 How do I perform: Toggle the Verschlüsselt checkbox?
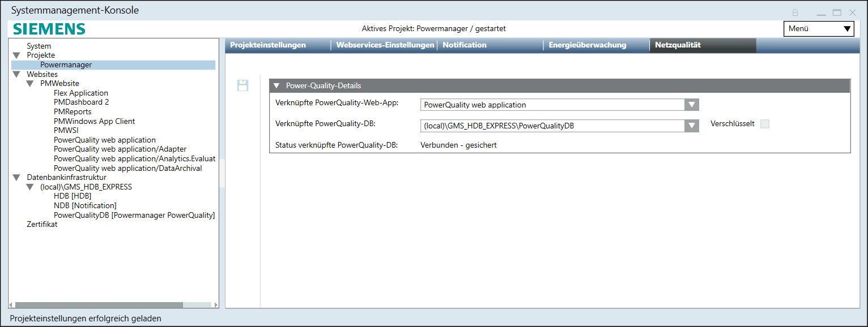coord(764,124)
